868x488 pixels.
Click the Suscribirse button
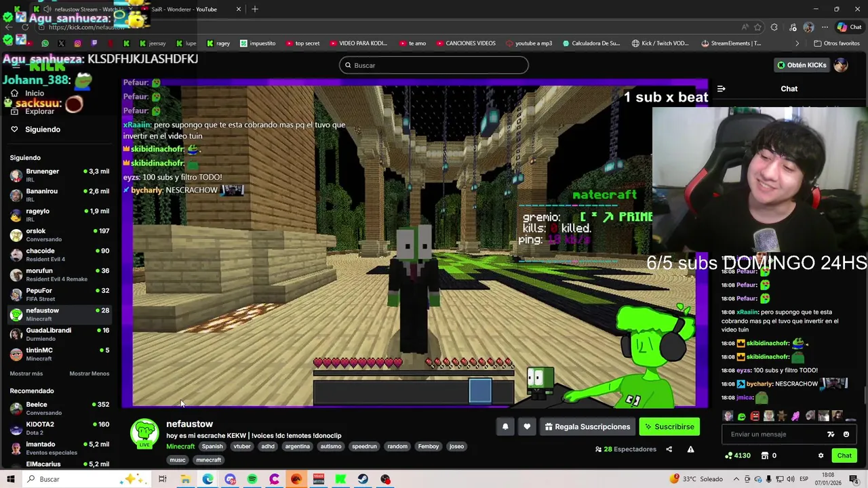(669, 427)
